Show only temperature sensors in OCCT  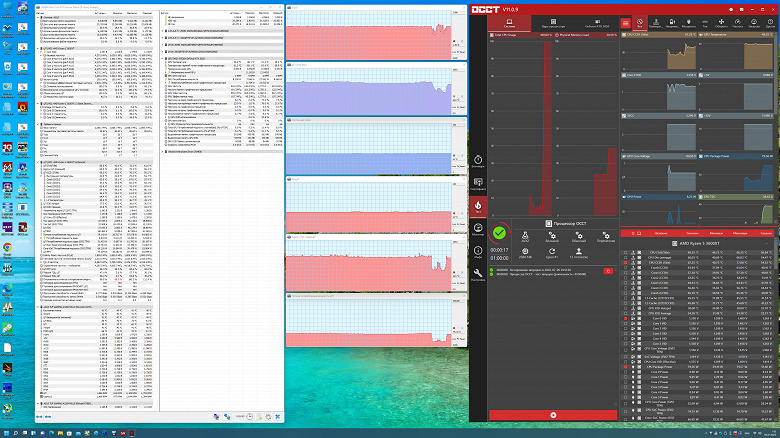[656, 23]
